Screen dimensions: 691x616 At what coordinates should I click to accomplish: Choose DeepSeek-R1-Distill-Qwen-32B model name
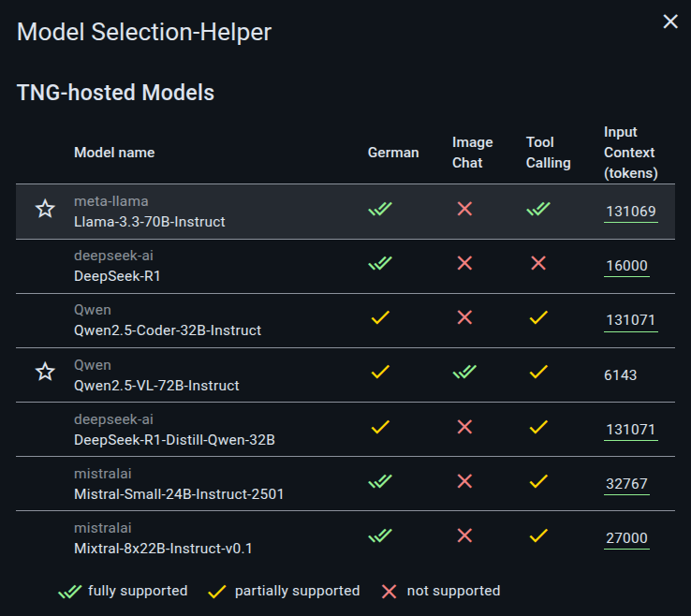pyautogui.click(x=174, y=440)
